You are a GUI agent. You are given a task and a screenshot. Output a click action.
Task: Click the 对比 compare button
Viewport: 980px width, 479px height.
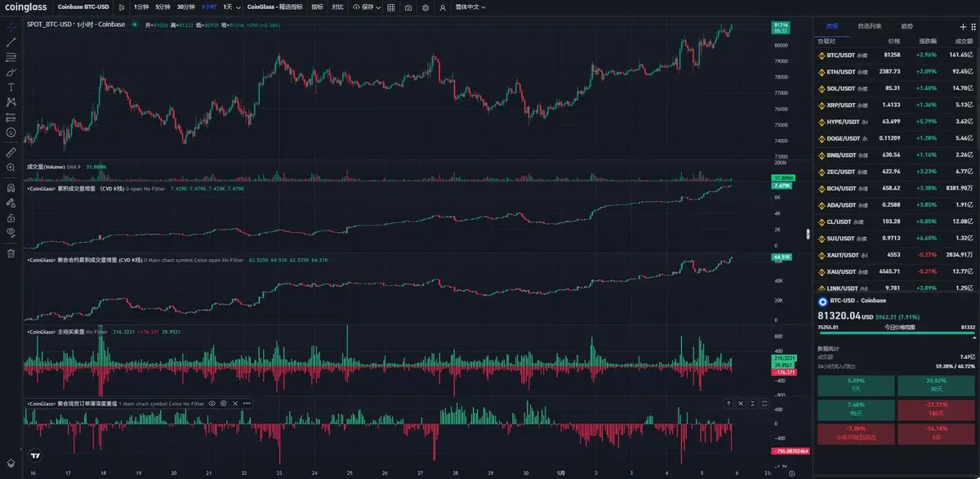click(x=337, y=7)
